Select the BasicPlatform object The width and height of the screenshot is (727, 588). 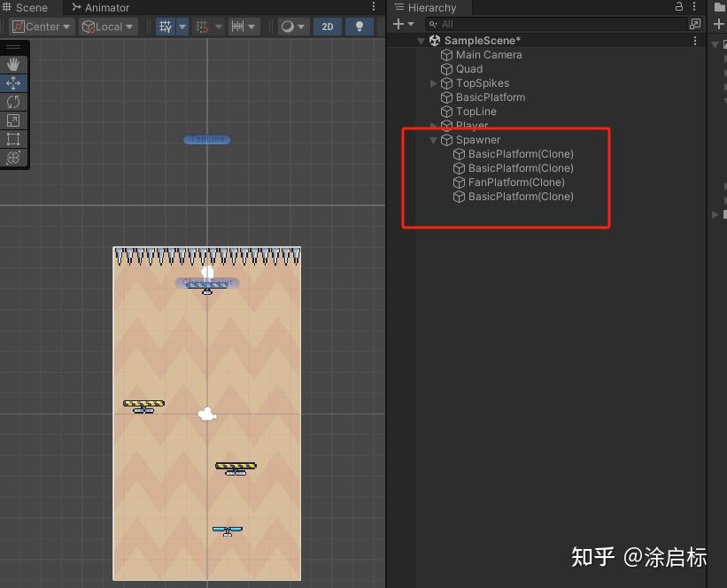coord(491,97)
